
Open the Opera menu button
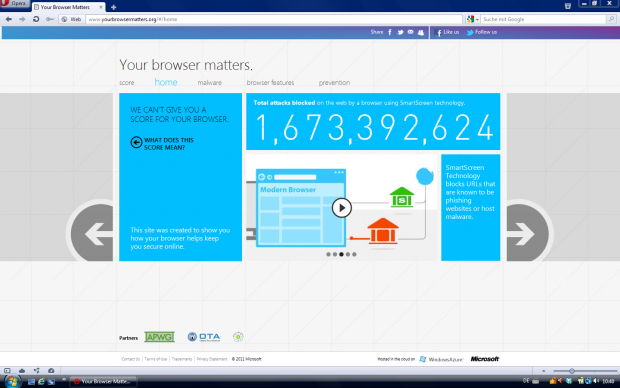pyautogui.click(x=14, y=4)
